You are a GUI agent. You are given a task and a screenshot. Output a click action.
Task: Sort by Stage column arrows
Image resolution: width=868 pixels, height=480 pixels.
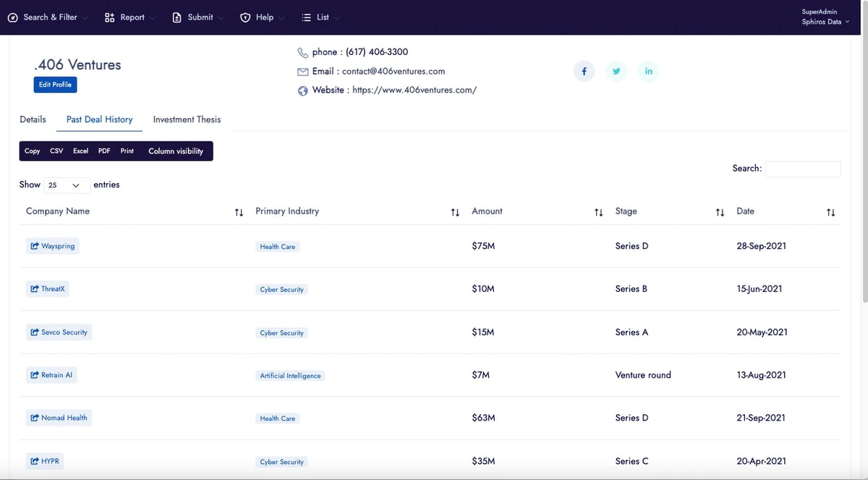(x=720, y=212)
